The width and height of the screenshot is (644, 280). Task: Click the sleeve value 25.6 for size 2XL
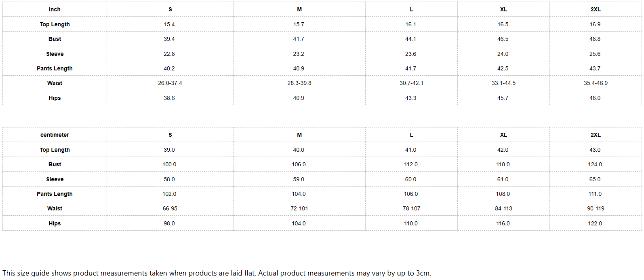(595, 54)
